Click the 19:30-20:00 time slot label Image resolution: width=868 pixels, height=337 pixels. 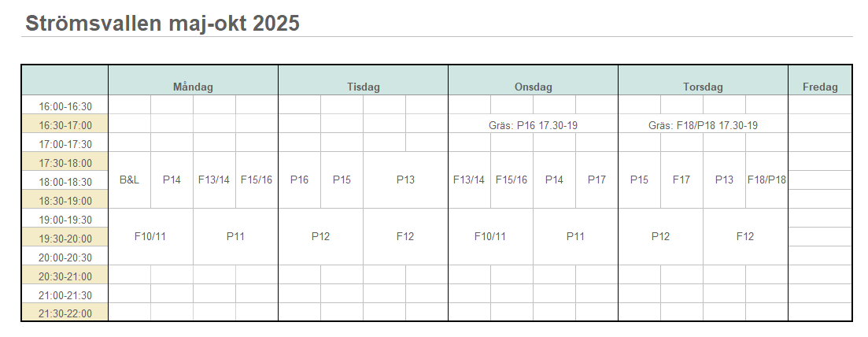point(65,239)
